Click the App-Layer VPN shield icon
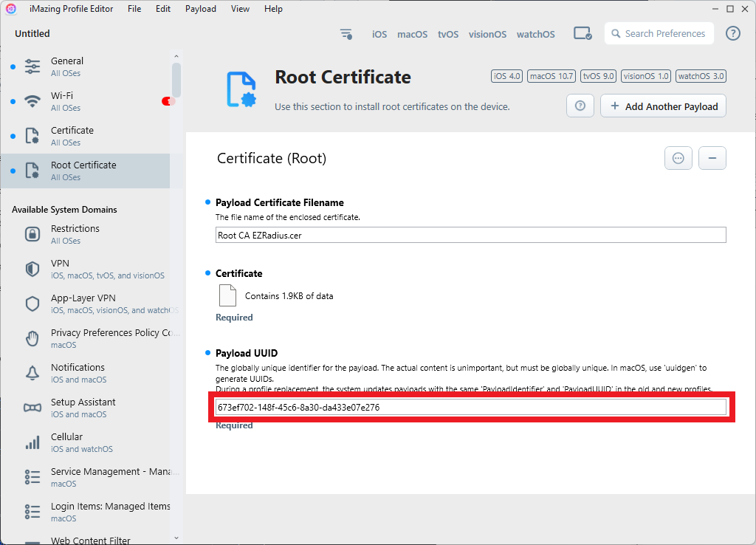Viewport: 756px width, 545px height. [x=32, y=304]
